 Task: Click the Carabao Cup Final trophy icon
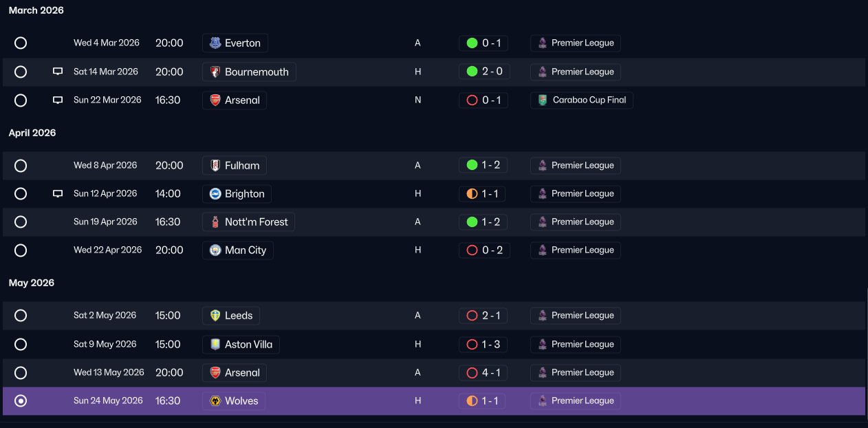click(x=543, y=100)
